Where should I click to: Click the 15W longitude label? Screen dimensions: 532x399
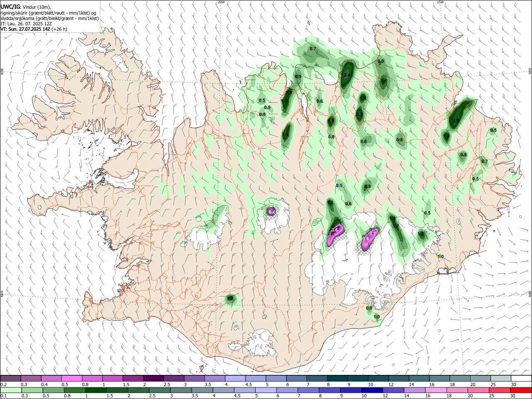[440, 2]
